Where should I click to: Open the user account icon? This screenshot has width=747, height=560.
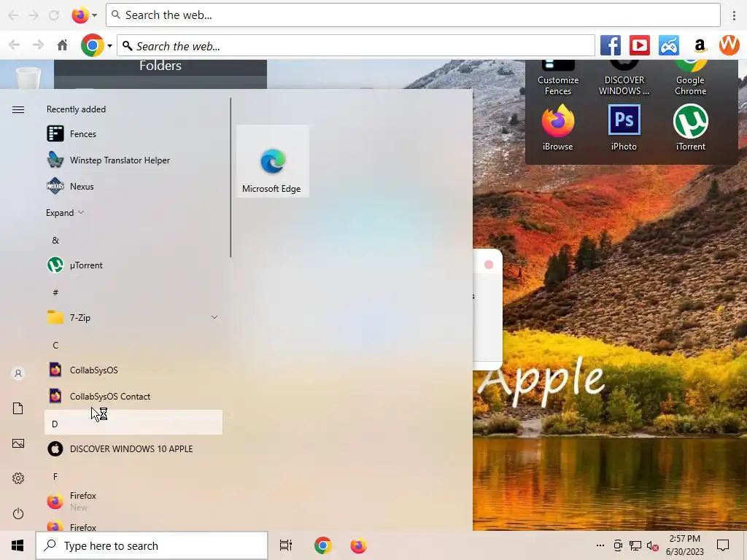click(18, 373)
